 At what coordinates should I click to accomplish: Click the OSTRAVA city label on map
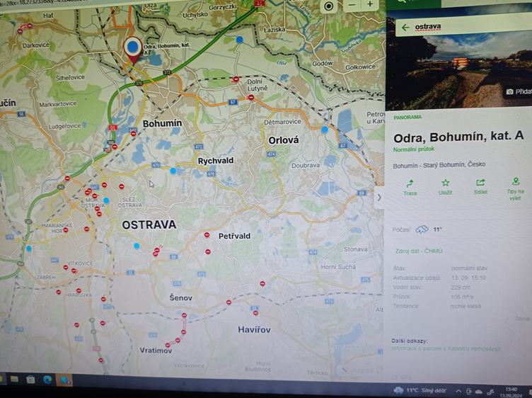pyautogui.click(x=149, y=224)
